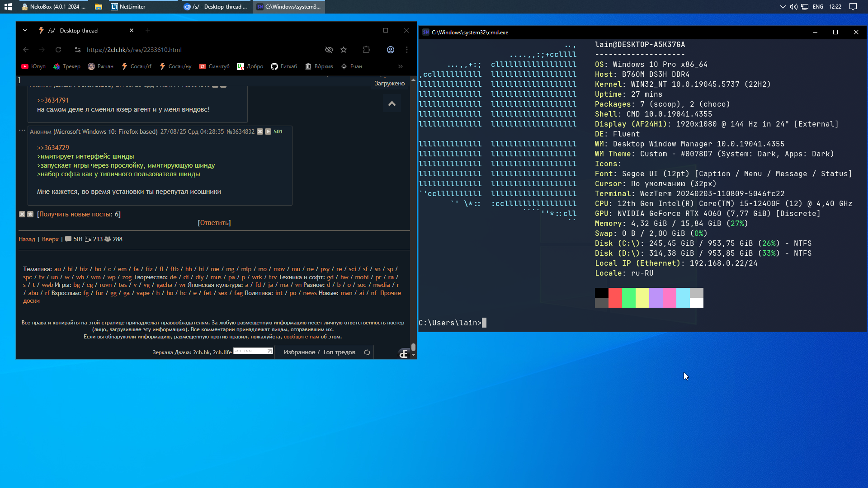Image resolution: width=868 pixels, height=488 pixels.
Task: Open the three-dot browser menu
Action: click(x=407, y=50)
